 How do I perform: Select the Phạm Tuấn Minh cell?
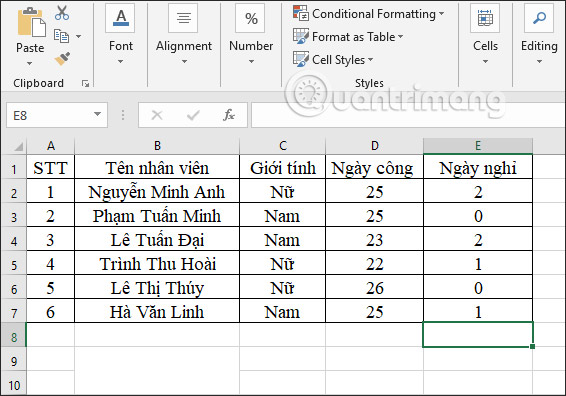click(157, 216)
